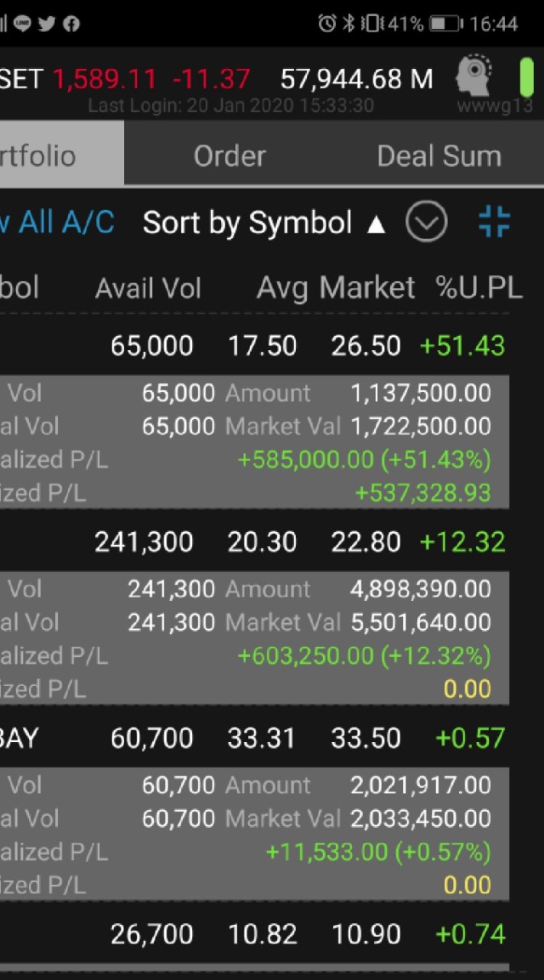Tap the Bluetooth status bar icon
The image size is (544, 980).
[348, 24]
